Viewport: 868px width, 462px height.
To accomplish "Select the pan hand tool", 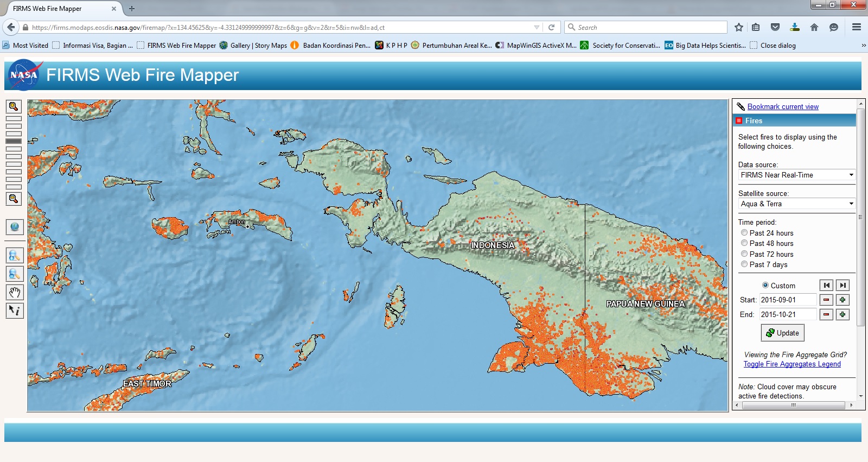I will pyautogui.click(x=15, y=293).
